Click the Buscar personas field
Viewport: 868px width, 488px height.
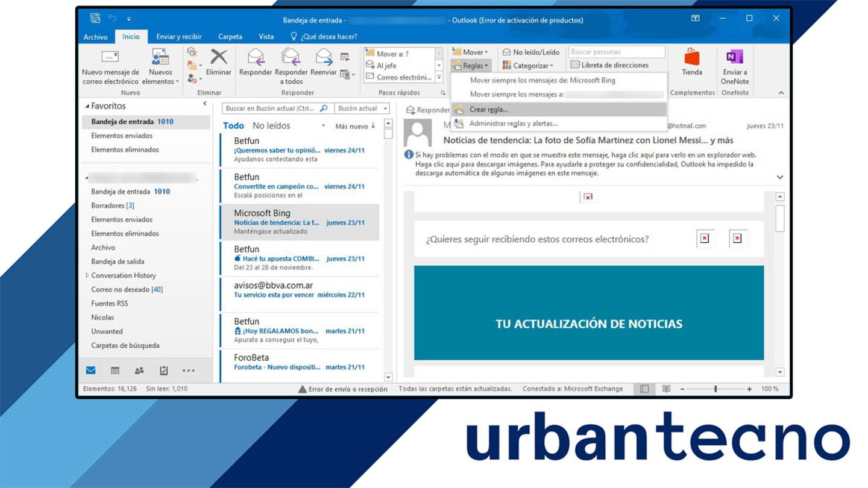click(x=617, y=52)
